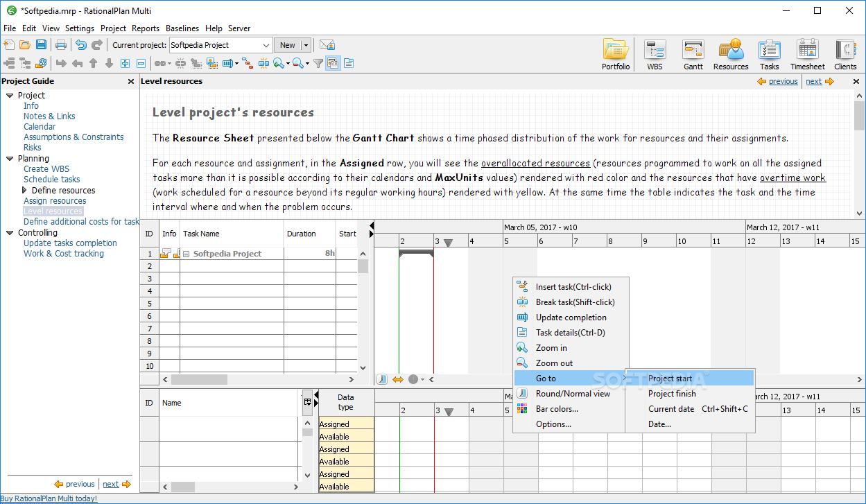Expand all tasks with the plus icon

tap(125, 63)
